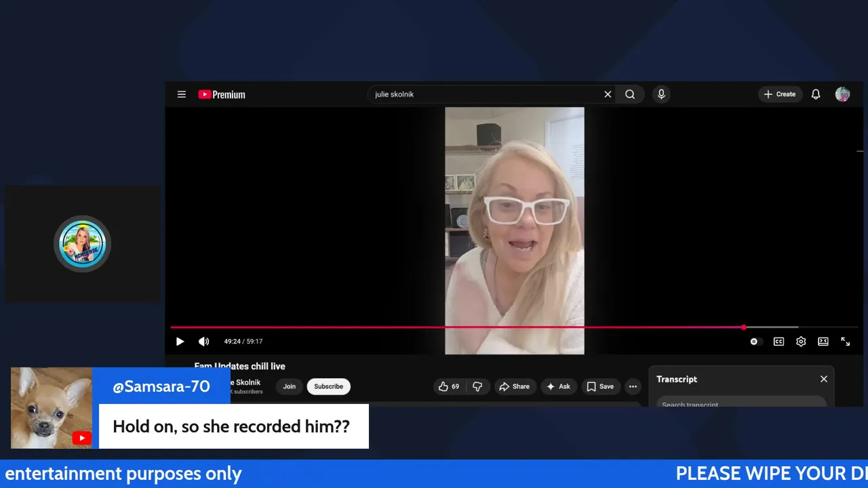This screenshot has height=488, width=868.
Task: Click the circular streamer avatar overlay
Action: [x=82, y=243]
